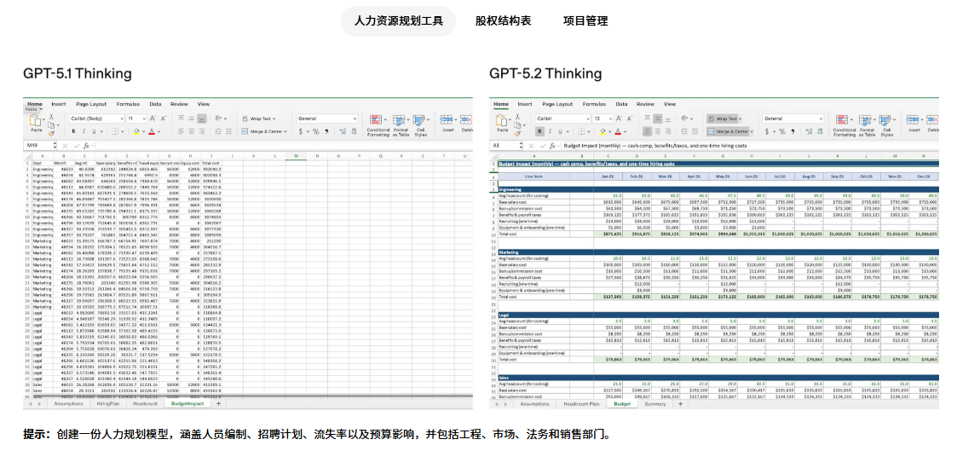
Task: Click increase decimal icon in GPT-5.2 sheet
Action: (810, 131)
